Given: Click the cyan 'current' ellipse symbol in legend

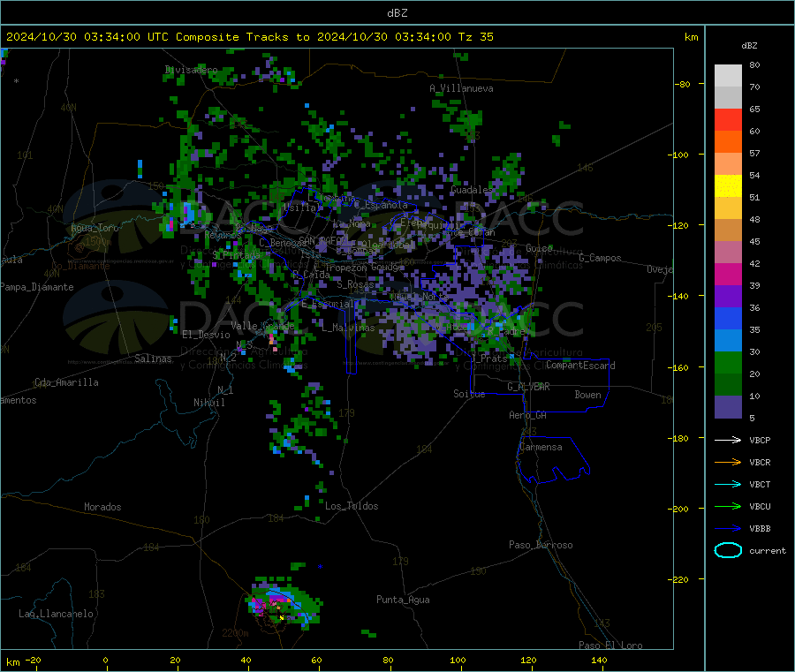Looking at the screenshot, I should coord(728,550).
